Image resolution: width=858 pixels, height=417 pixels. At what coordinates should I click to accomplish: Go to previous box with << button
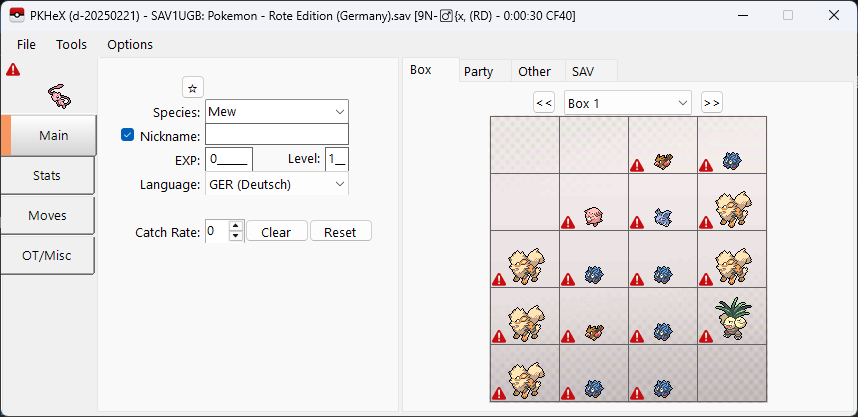point(544,103)
